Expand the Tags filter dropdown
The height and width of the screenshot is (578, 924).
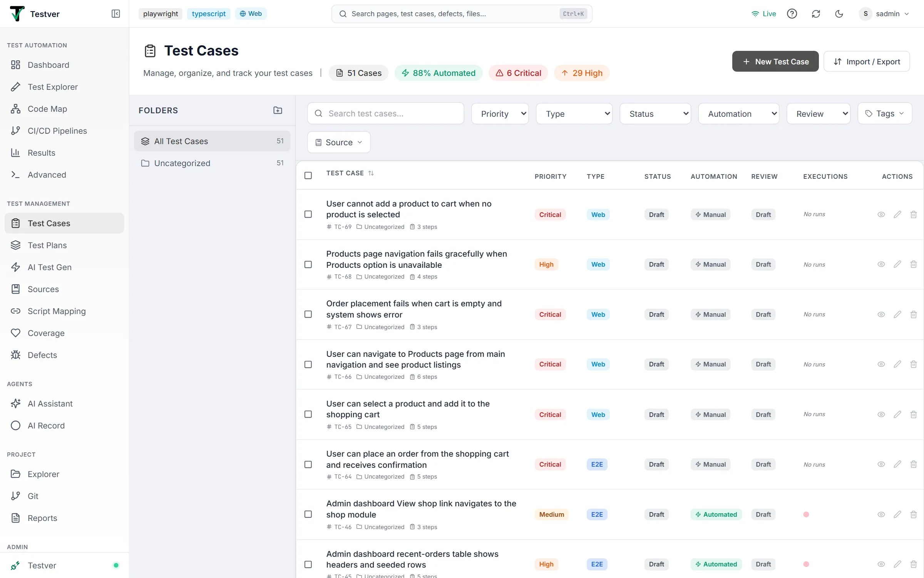tap(885, 114)
